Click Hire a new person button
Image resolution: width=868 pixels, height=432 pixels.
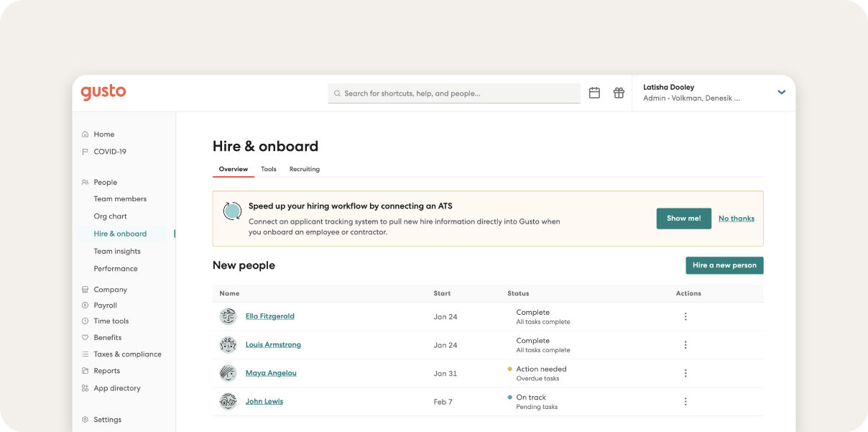tap(724, 265)
